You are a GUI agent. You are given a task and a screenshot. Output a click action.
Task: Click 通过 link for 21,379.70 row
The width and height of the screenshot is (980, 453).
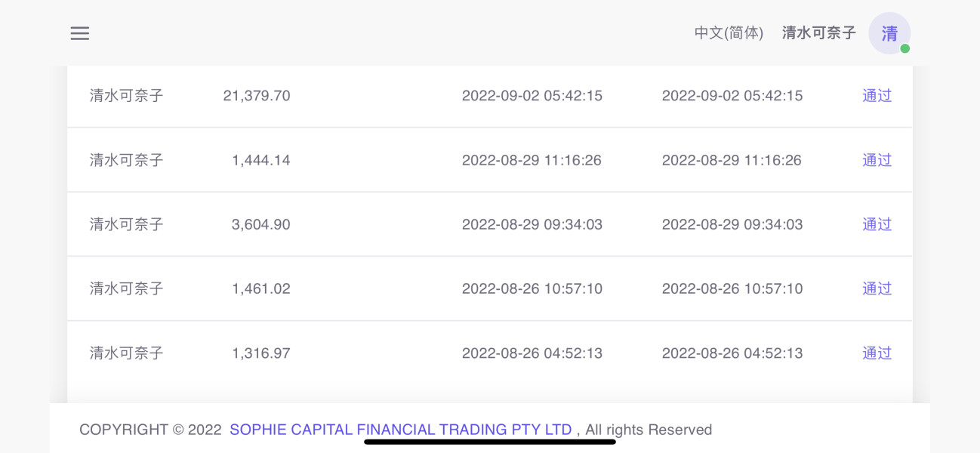pos(877,96)
